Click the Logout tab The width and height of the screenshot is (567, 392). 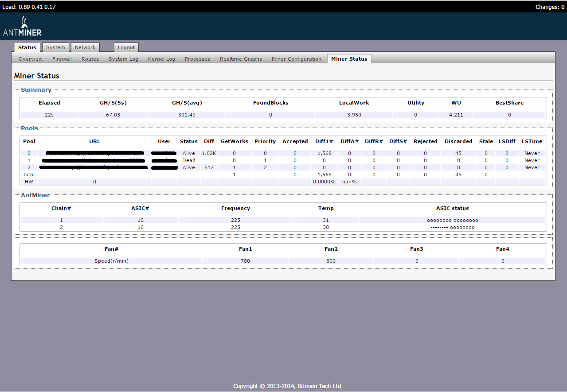pos(126,47)
